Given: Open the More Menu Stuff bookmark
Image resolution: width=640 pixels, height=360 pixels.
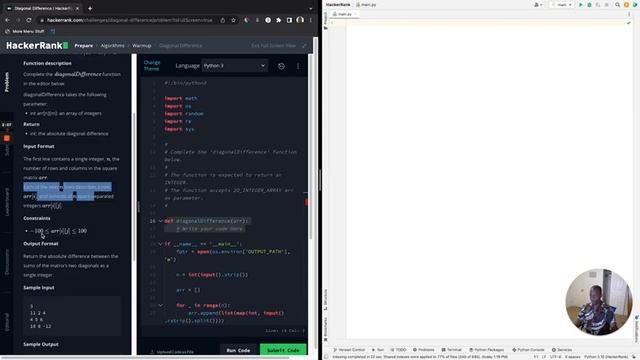Looking at the screenshot, I should tap(24, 31).
